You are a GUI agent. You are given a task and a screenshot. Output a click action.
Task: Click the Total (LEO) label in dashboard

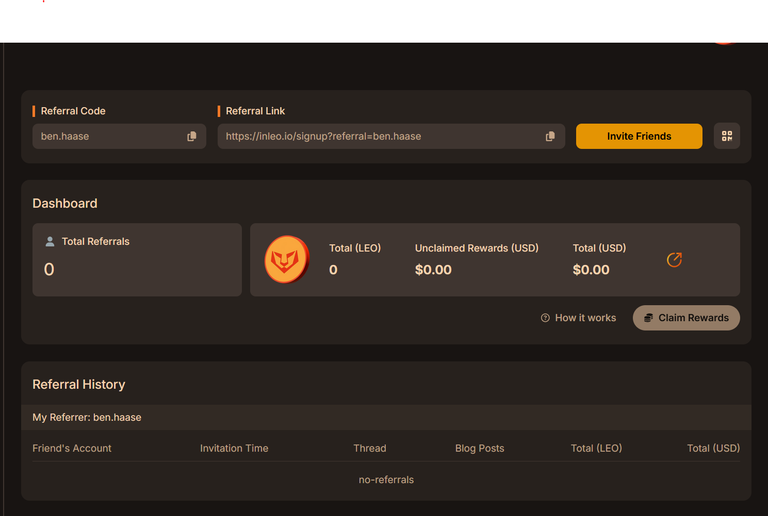pyautogui.click(x=355, y=248)
